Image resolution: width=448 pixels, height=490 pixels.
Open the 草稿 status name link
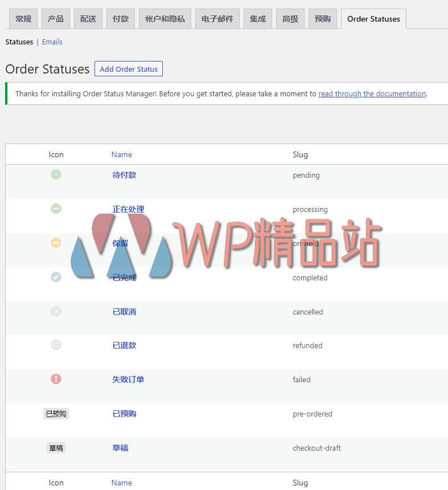point(120,448)
